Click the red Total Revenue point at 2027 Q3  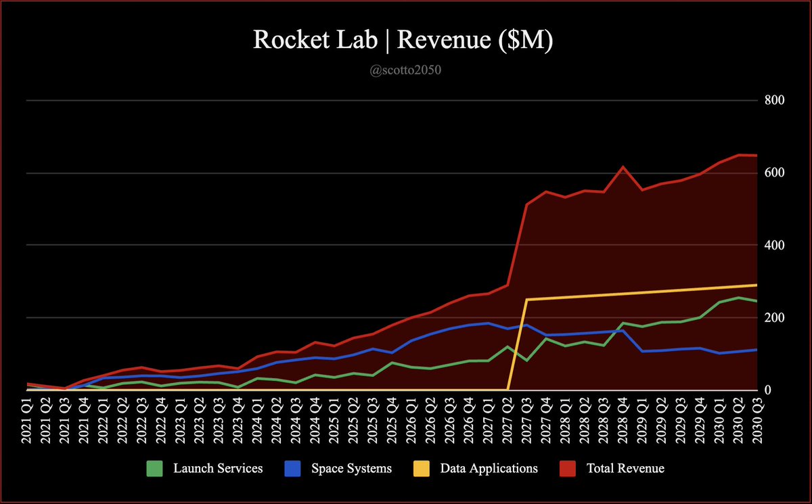point(527,204)
